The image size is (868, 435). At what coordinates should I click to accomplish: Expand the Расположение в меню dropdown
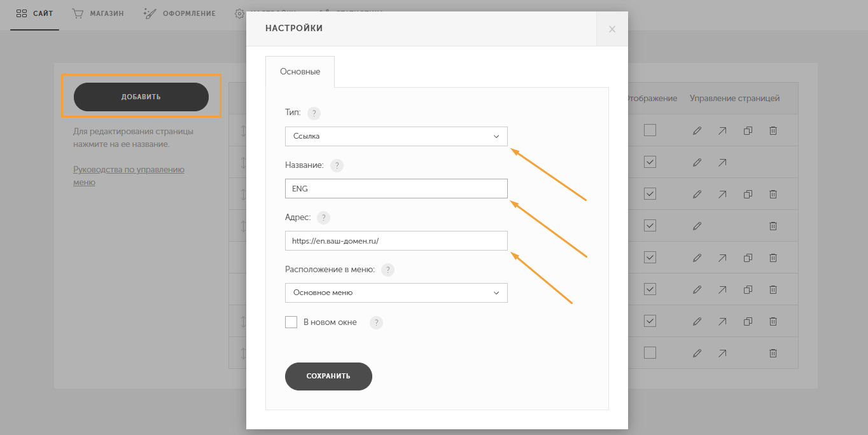(396, 293)
